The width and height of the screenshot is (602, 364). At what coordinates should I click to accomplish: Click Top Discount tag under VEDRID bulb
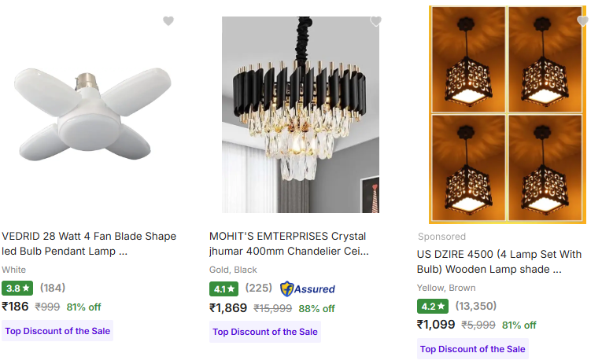[57, 331]
